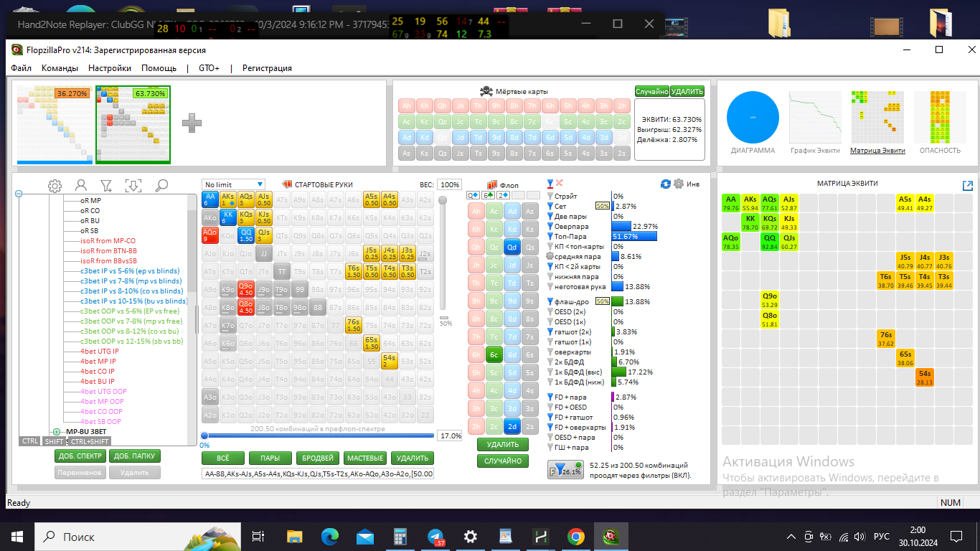Select the ОПАСНОСТЬ heat-map view icon
Screen dimensions: 980x551
(940, 116)
